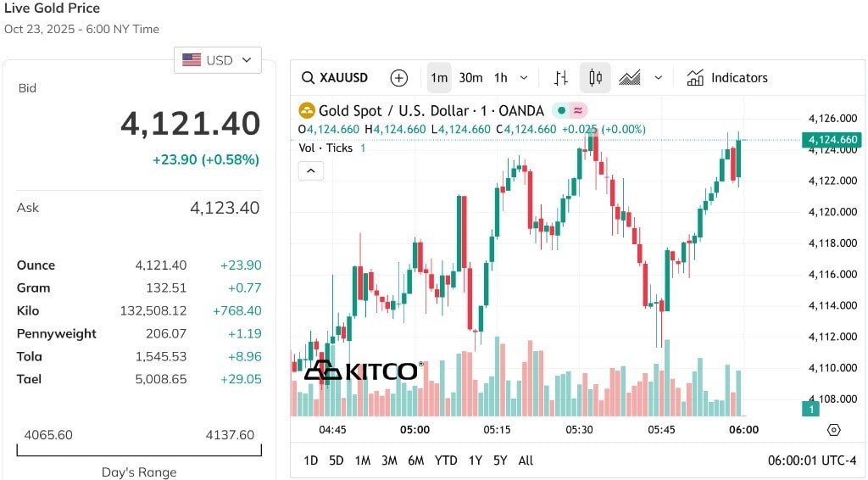The width and height of the screenshot is (868, 480).
Task: Add a symbol with the plus circle icon
Action: pyautogui.click(x=398, y=78)
